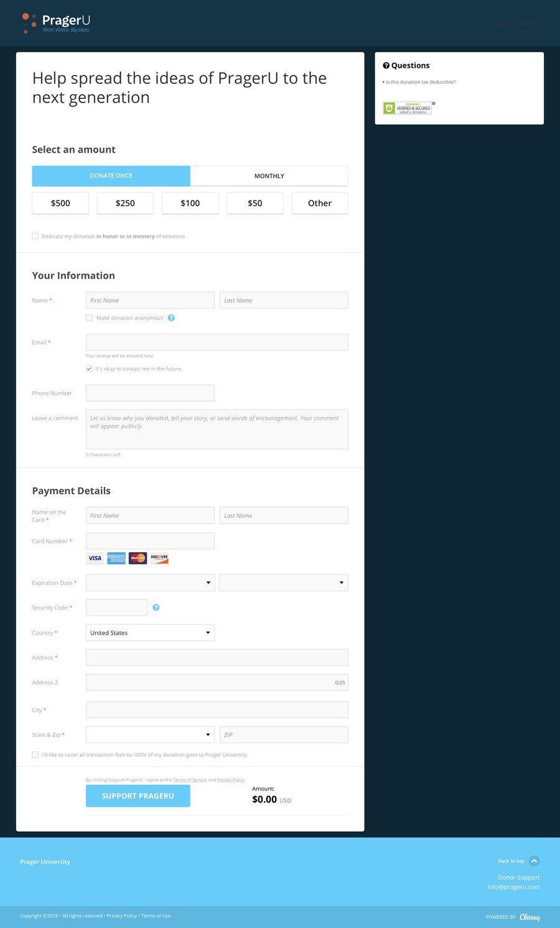This screenshot has width=560, height=928.
Task: Open the LOGIN link in header
Action: 528,24
